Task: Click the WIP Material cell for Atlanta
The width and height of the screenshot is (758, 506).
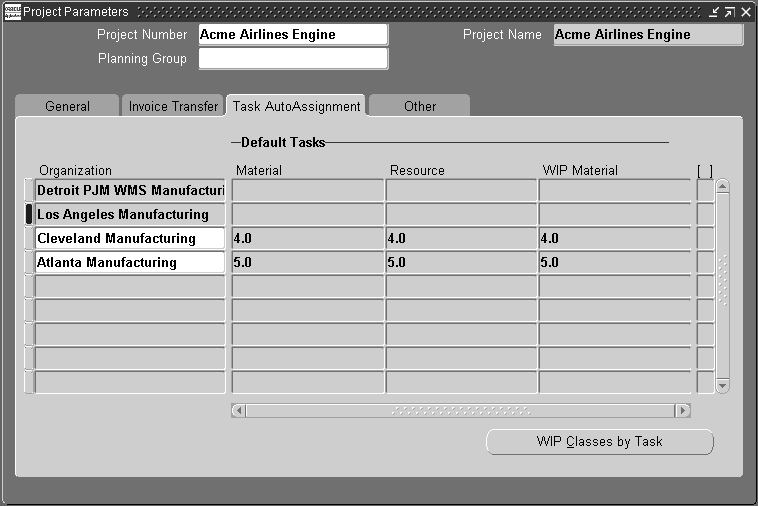Action: 615,262
